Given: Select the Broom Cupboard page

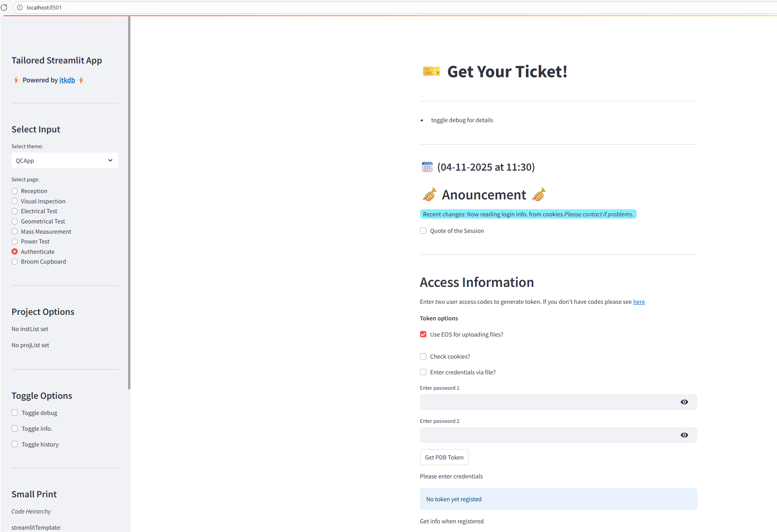Looking at the screenshot, I should tap(15, 261).
